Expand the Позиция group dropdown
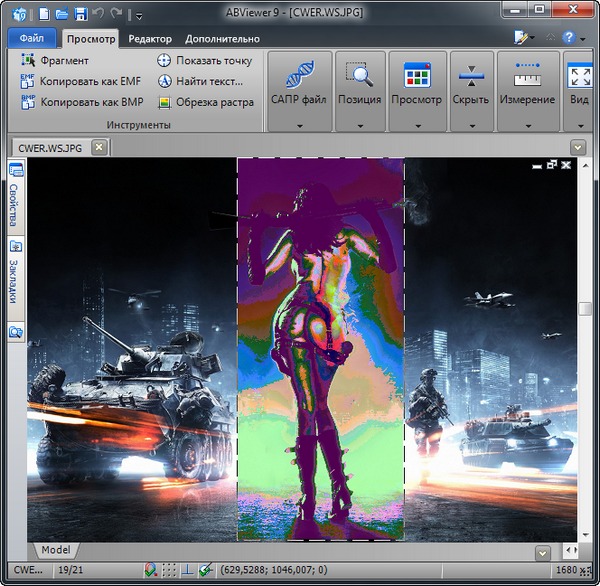The image size is (600, 586). click(359, 126)
